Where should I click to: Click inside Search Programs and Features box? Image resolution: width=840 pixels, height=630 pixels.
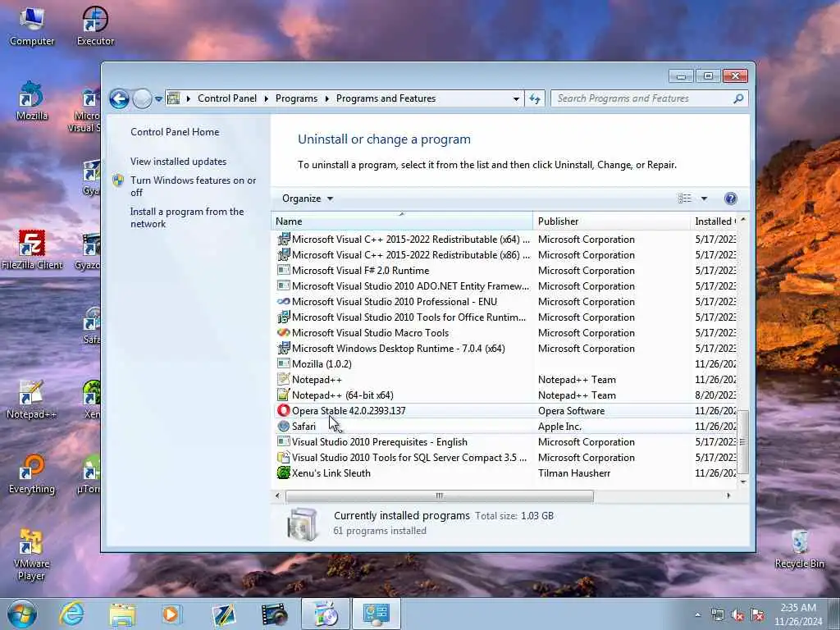(x=641, y=98)
